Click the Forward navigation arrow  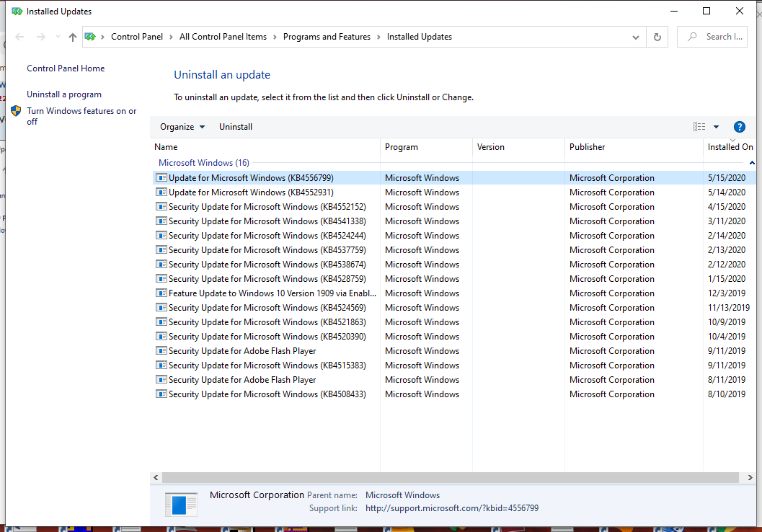tap(41, 37)
